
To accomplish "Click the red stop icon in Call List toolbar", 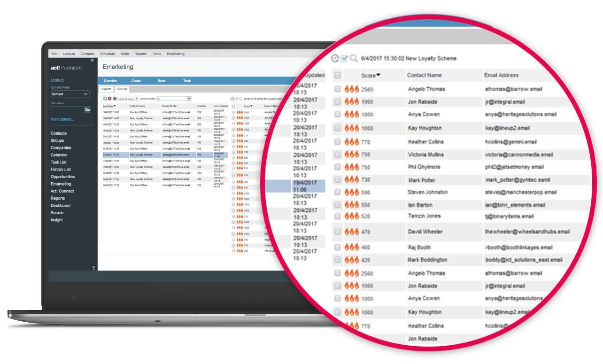I will coord(109,99).
